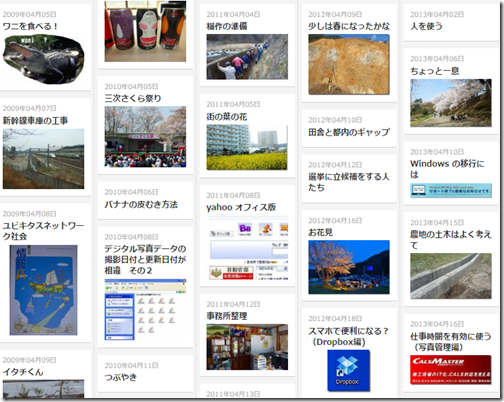The width and height of the screenshot is (504, 402).
Task: Open the post ユビキタスネットワーク社会
Action: (x=43, y=231)
